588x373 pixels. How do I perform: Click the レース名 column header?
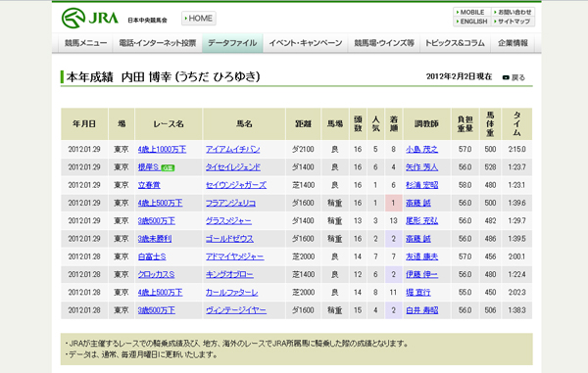pyautogui.click(x=169, y=124)
